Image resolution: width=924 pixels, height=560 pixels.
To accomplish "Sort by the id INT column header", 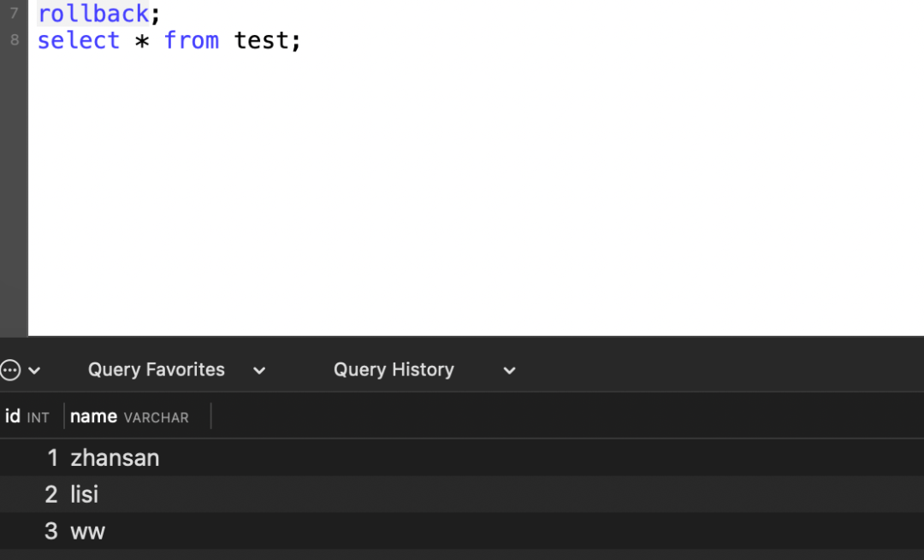I will point(27,416).
